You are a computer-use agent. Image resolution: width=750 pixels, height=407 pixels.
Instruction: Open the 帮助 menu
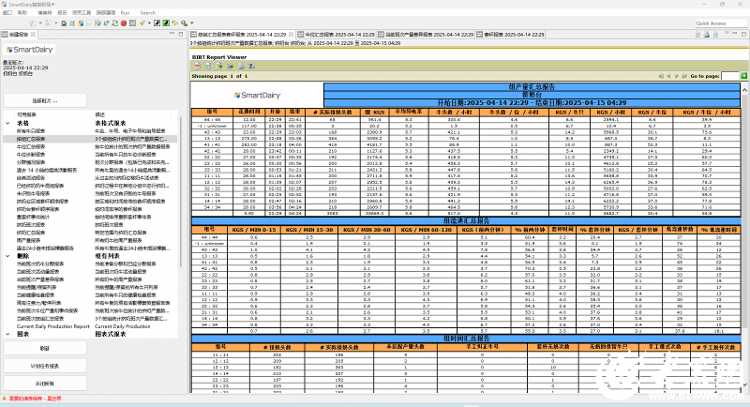coord(22,12)
